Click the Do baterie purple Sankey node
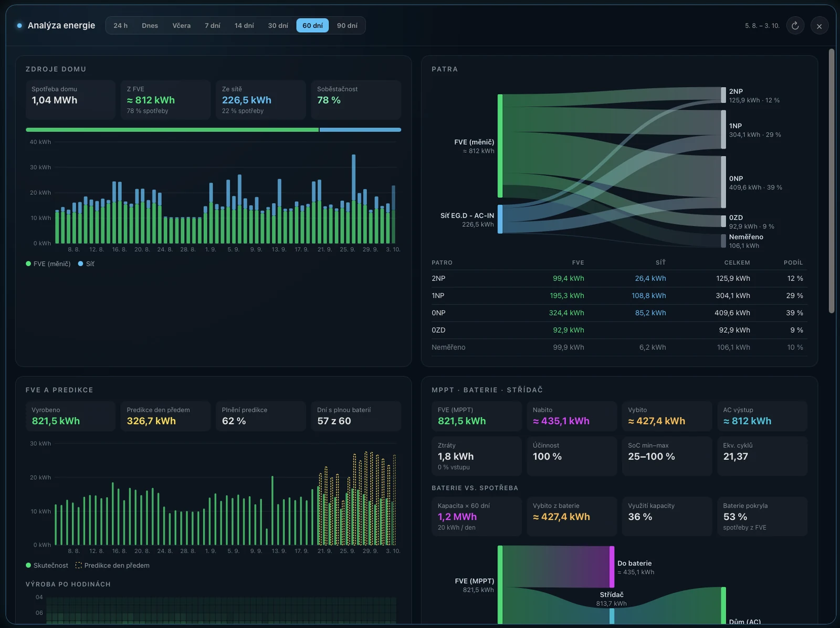This screenshot has height=628, width=840. [612, 567]
